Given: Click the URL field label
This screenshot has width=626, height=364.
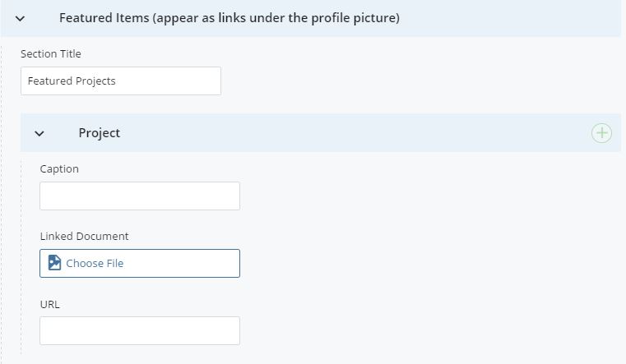Looking at the screenshot, I should coord(49,305).
